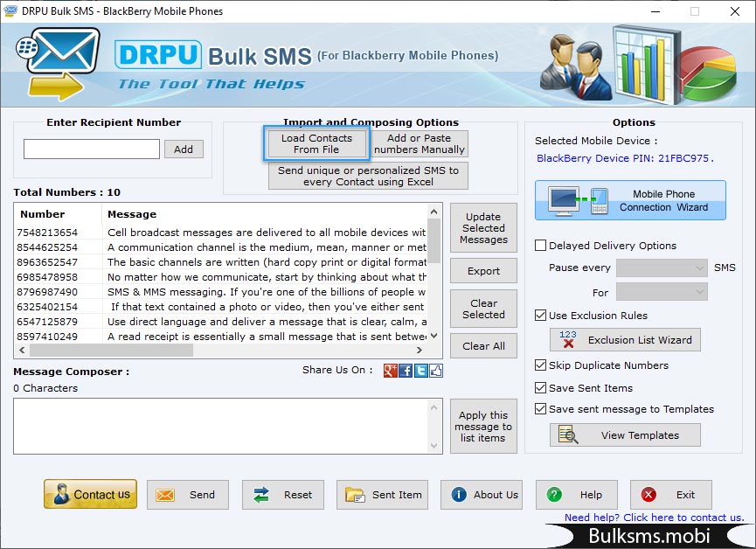Click the BlackBerry Device PIN link
Screen dimensions: 756x549
pyautogui.click(x=625, y=158)
